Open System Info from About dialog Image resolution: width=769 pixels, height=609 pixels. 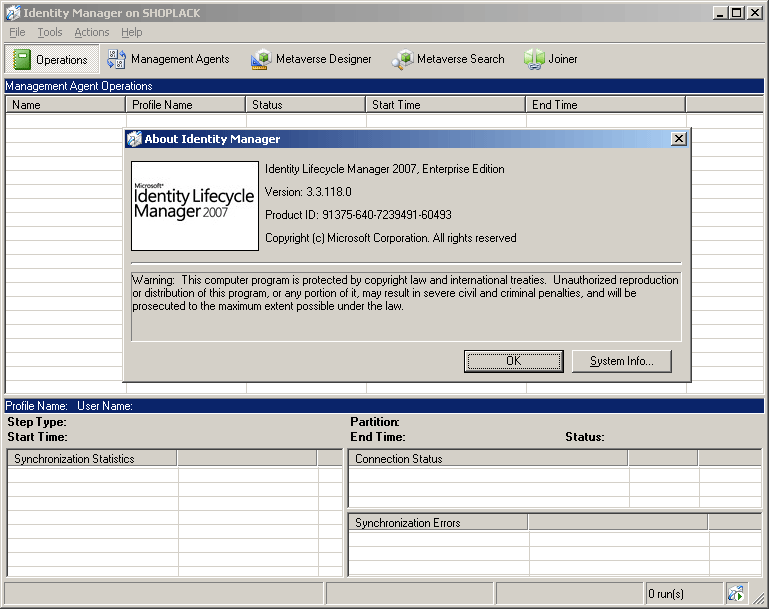(621, 361)
